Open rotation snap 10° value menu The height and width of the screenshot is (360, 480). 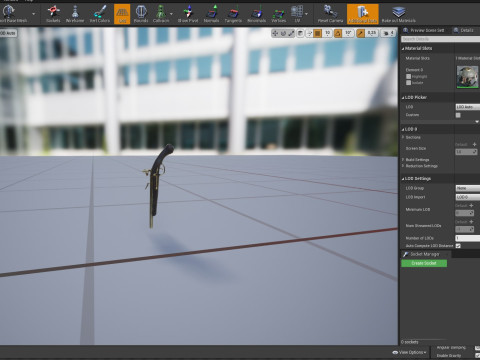(348, 33)
